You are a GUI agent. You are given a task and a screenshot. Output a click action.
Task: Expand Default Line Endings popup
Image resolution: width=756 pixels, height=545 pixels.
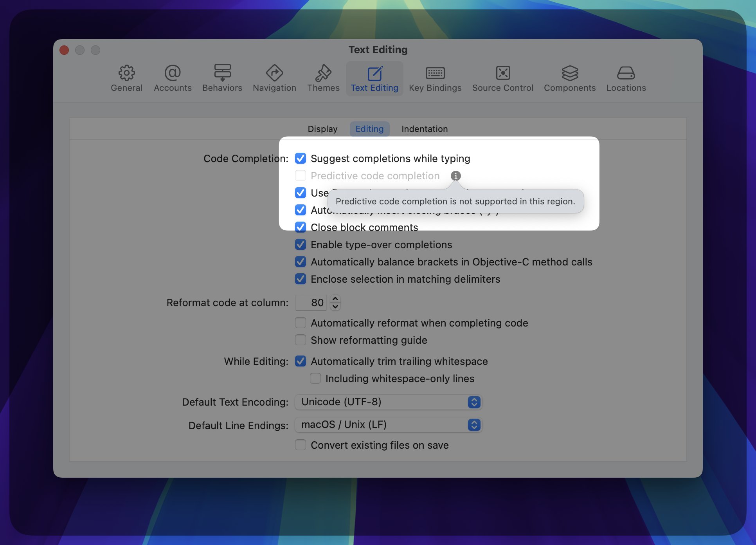pos(388,425)
